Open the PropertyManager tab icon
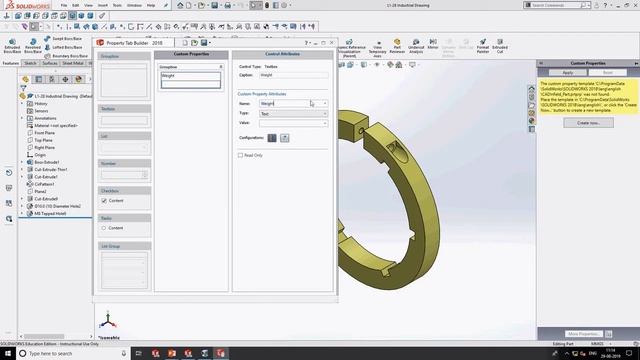 (x=39, y=79)
